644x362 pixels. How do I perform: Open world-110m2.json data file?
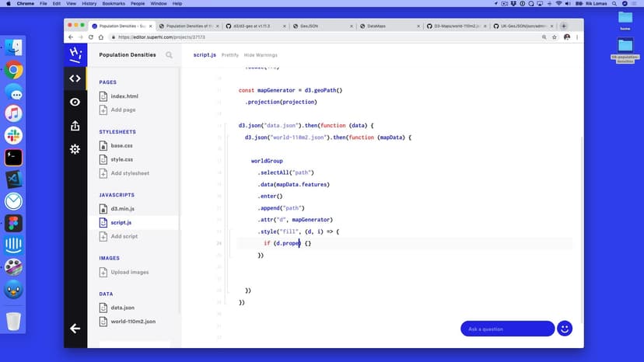click(x=132, y=321)
